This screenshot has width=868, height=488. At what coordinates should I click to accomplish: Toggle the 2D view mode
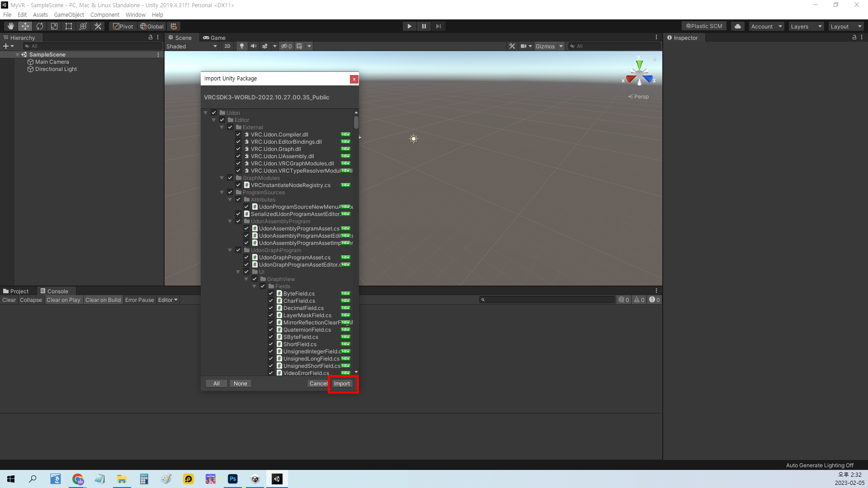pyautogui.click(x=227, y=46)
